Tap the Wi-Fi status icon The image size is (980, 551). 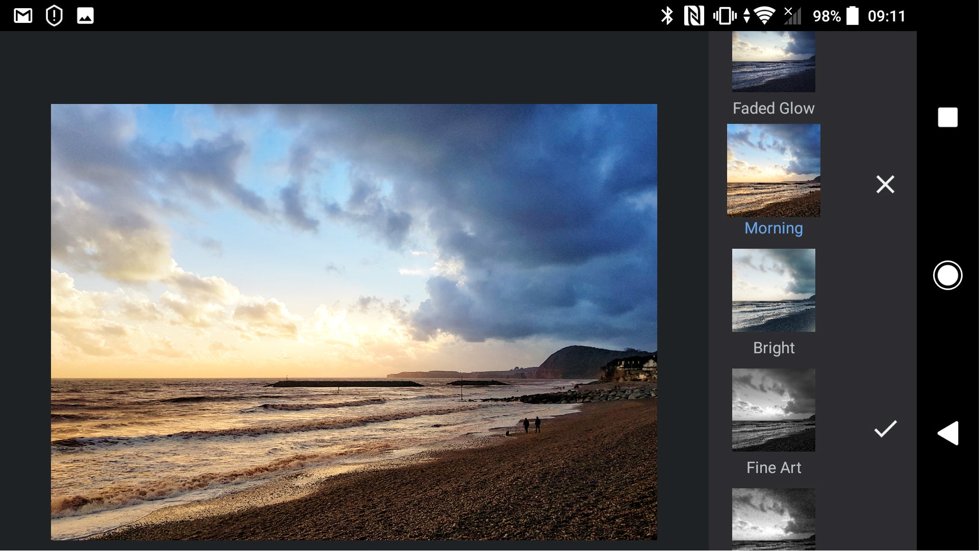click(764, 16)
